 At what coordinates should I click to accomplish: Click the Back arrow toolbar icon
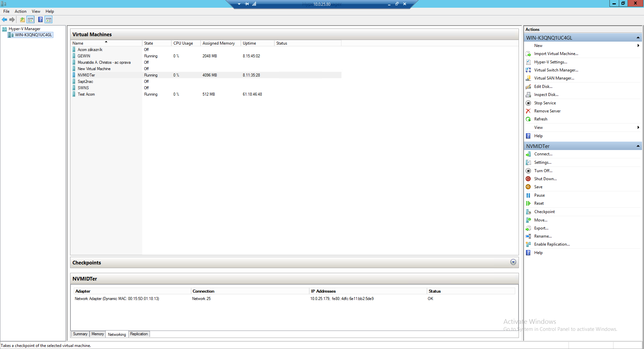pyautogui.click(x=4, y=20)
